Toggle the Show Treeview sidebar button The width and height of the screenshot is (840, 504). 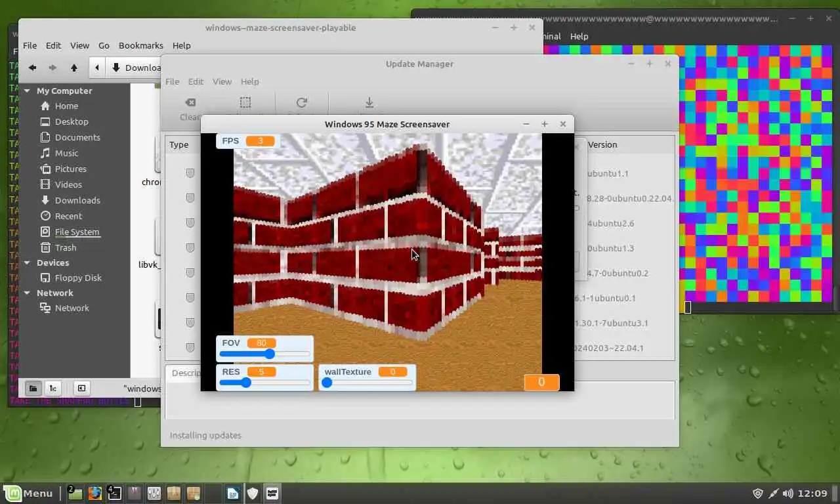pyautogui.click(x=53, y=388)
